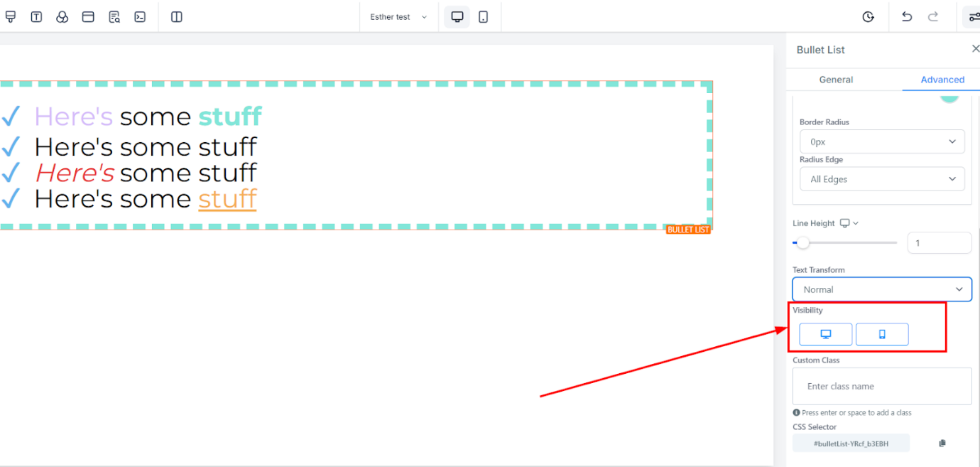Viewport: 980px width, 467px height.
Task: Open the Esther test page selector
Action: click(x=398, y=17)
